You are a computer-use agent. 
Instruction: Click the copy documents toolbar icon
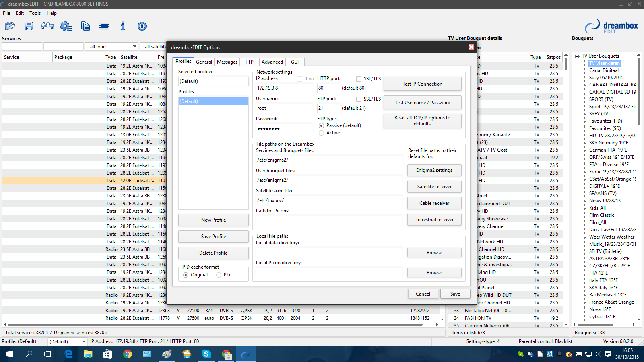point(85,26)
